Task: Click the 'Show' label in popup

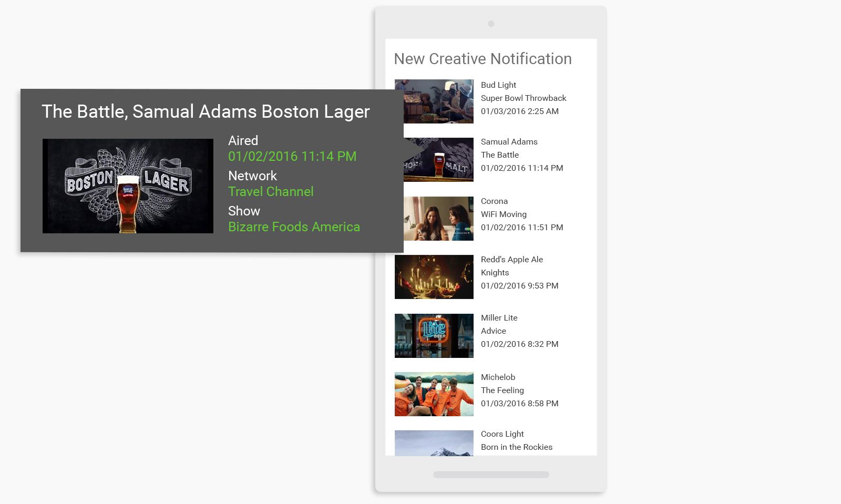Action: pos(244,211)
